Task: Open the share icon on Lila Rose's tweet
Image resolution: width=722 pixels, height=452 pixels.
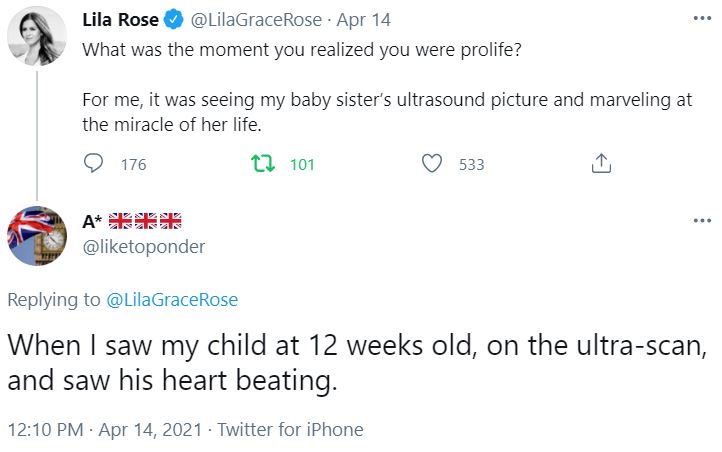Action: point(601,164)
